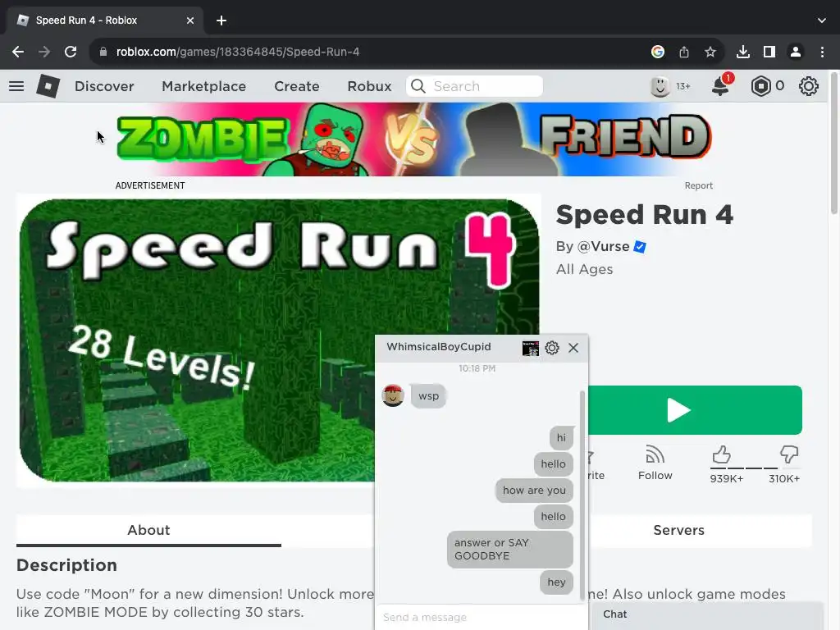This screenshot has height=630, width=840.
Task: Click the verified badge beside Vurse
Action: 640,246
